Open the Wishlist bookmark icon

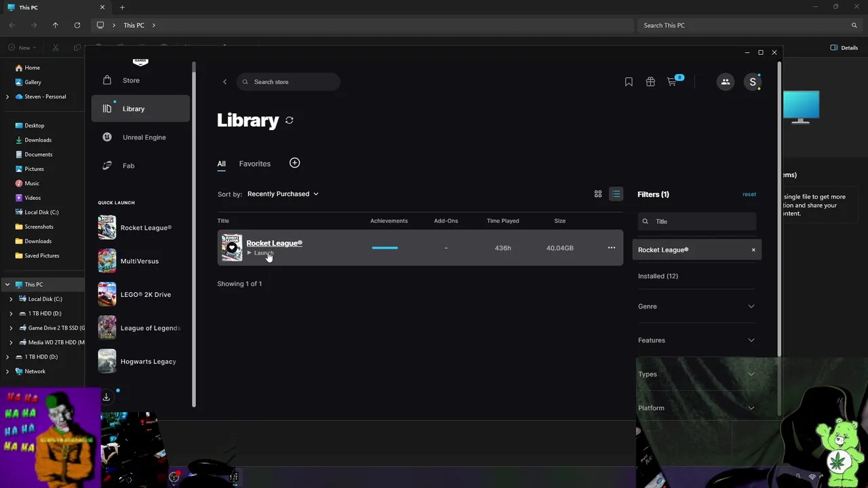tap(629, 82)
